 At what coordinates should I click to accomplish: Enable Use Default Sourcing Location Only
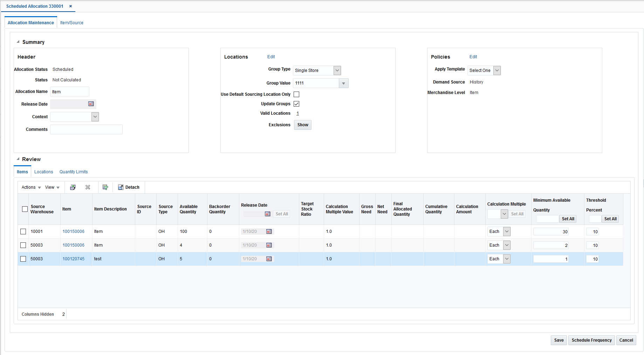tap(296, 94)
